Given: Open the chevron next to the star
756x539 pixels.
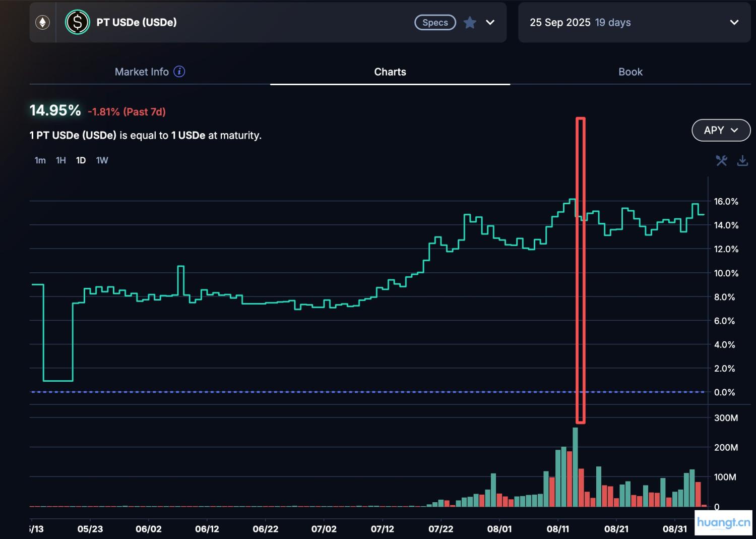Looking at the screenshot, I should (x=489, y=22).
